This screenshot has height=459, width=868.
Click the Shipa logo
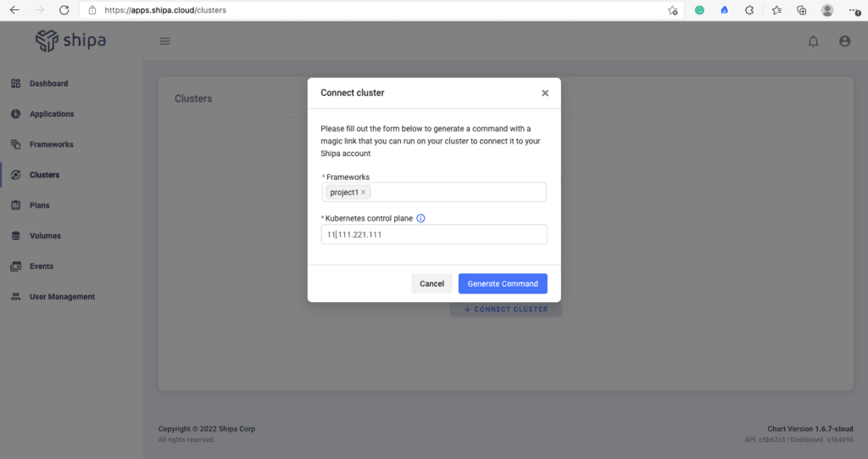[x=70, y=41]
